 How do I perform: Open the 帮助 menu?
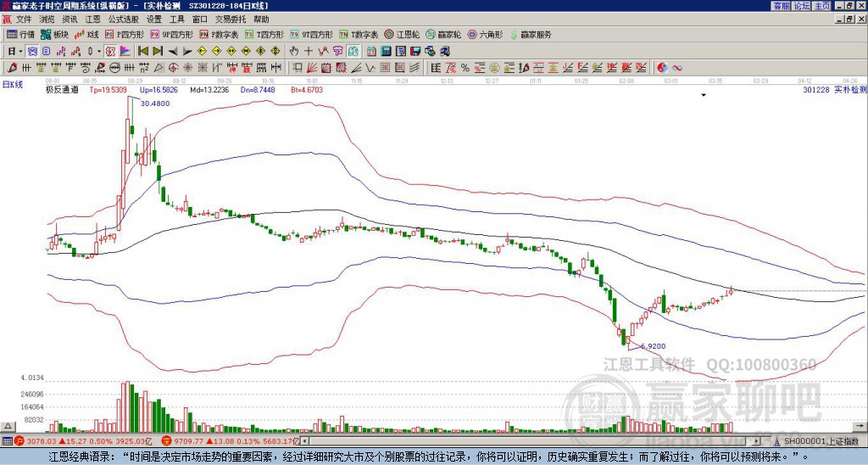(261, 20)
